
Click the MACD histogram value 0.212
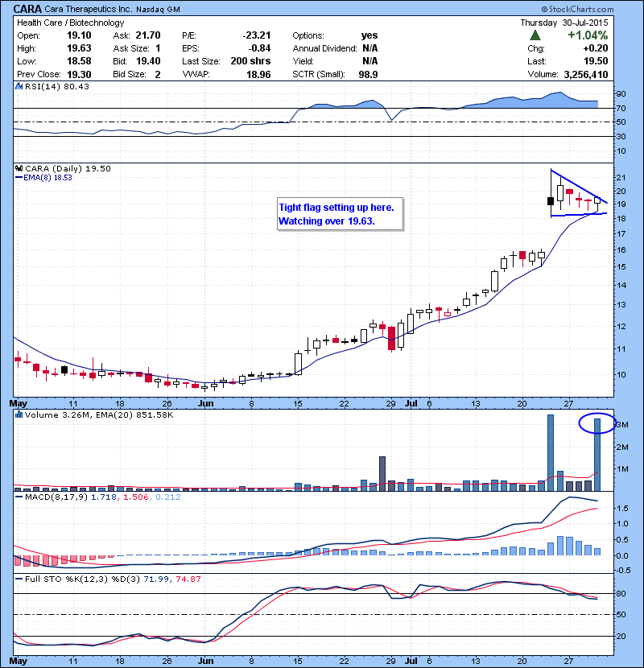168,497
